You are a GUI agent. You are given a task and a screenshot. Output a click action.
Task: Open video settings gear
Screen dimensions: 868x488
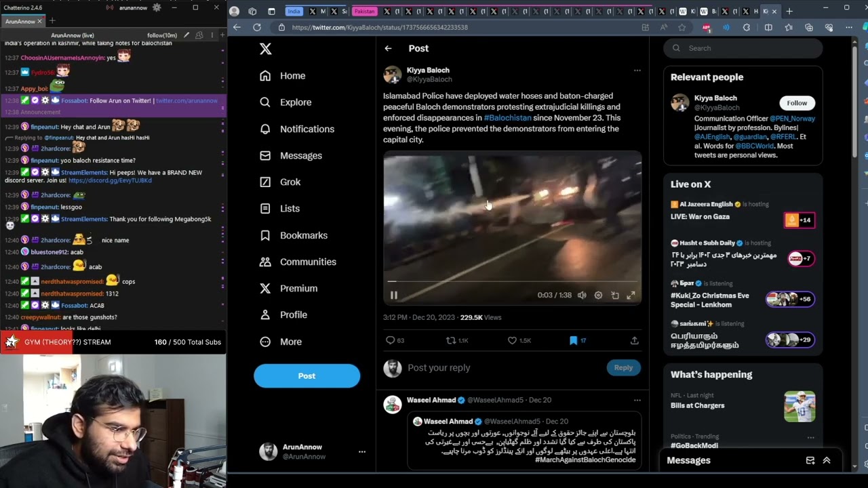pyautogui.click(x=598, y=296)
